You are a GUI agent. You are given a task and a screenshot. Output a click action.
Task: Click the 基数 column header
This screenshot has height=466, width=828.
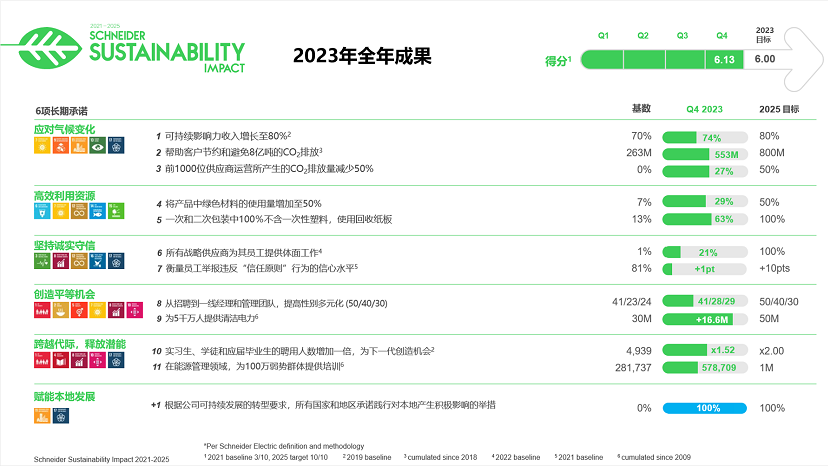(642, 108)
